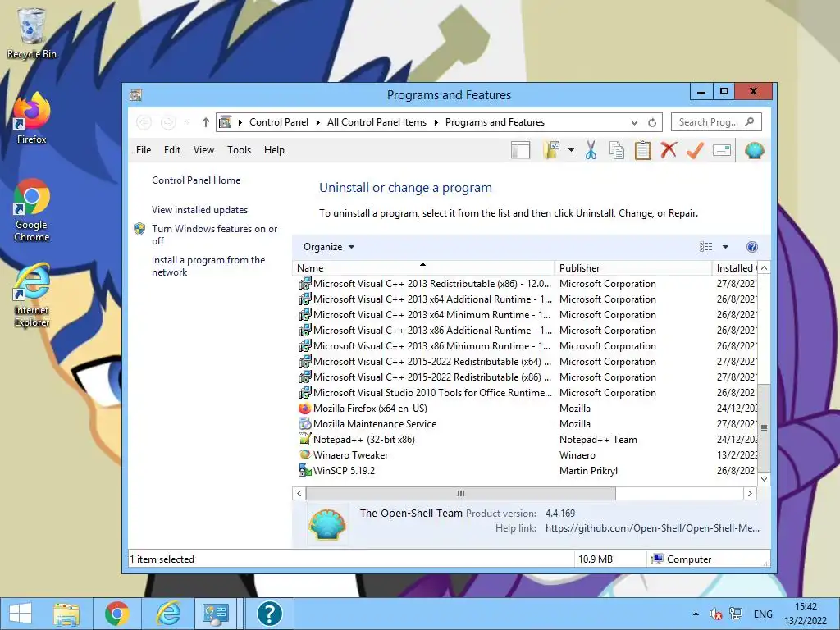The height and width of the screenshot is (630, 840).
Task: Click the Email/Rename card toolbar icon
Action: pyautogui.click(x=722, y=151)
